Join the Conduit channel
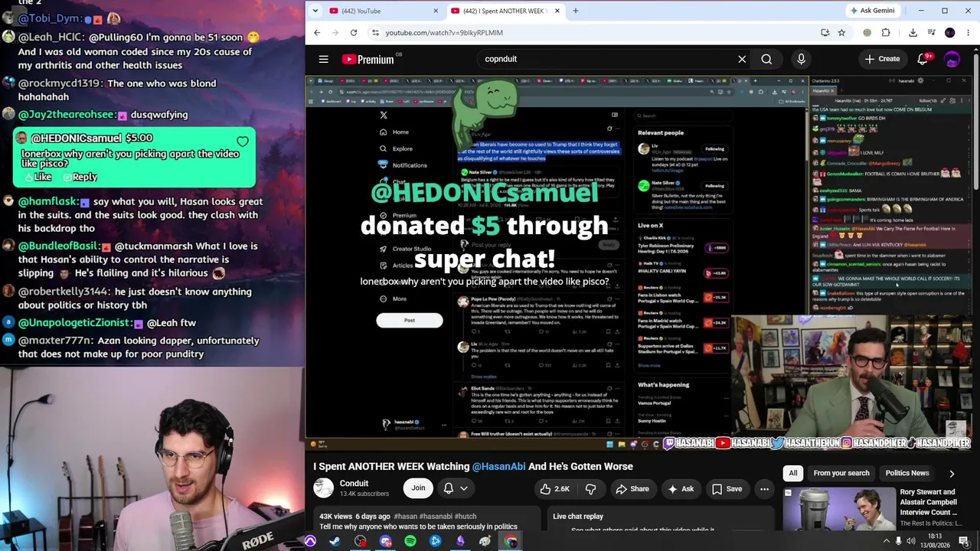The image size is (980, 551). click(x=418, y=488)
